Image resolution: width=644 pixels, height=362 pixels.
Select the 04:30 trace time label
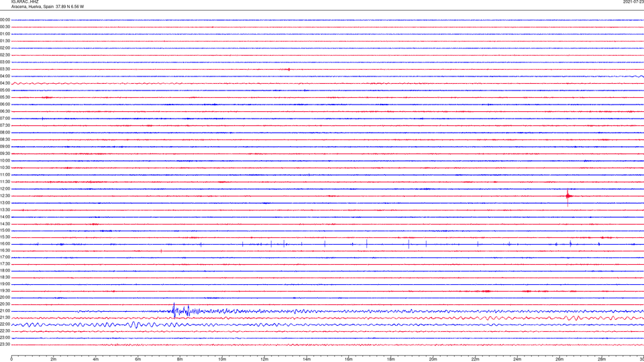pos(5,83)
